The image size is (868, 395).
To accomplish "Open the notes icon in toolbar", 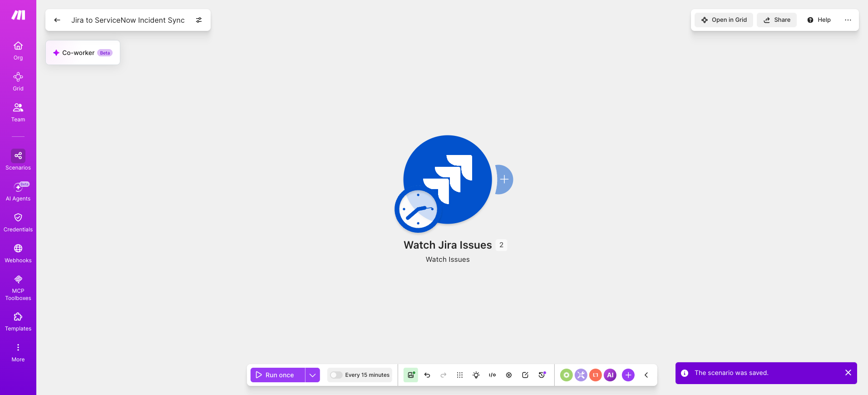I will pyautogui.click(x=525, y=375).
